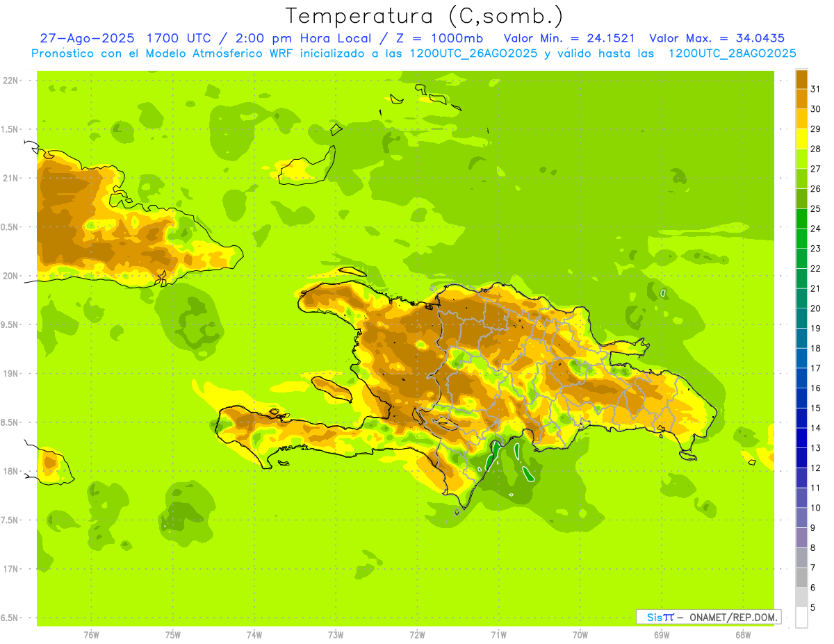This screenshot has height=644, width=834.
Task: Pick the lime legend swatch between 27 and 28
Action: pyautogui.click(x=801, y=158)
